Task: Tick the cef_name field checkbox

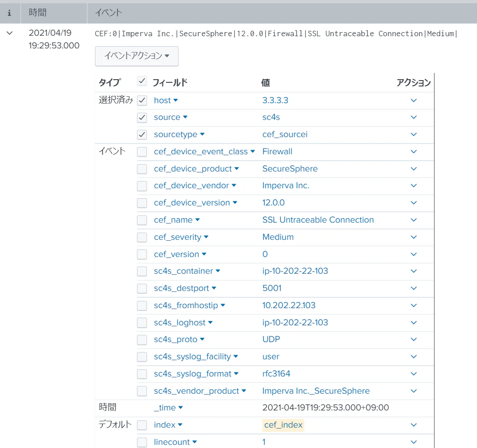Action: pos(142,220)
